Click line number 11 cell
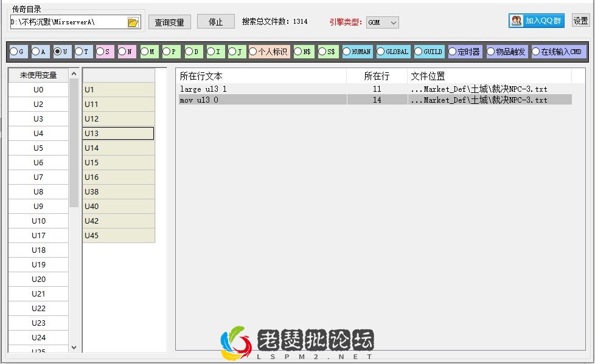The width and height of the screenshot is (595, 364). click(377, 89)
